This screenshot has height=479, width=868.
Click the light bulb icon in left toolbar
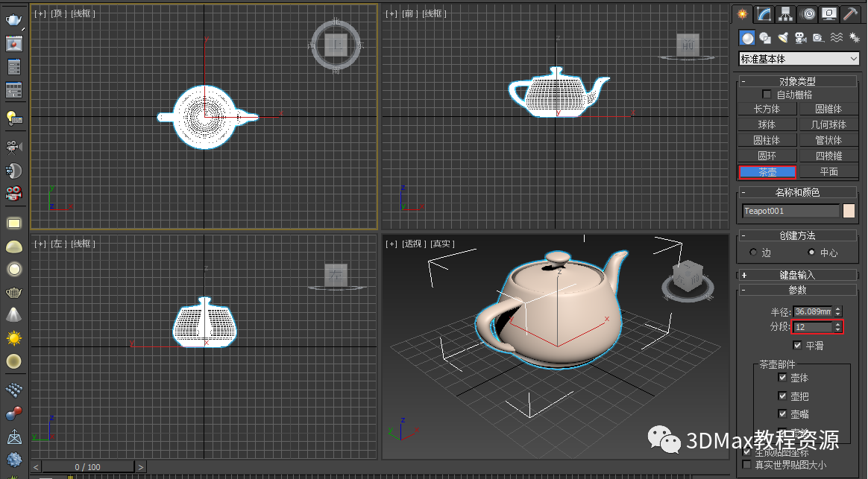[13, 117]
